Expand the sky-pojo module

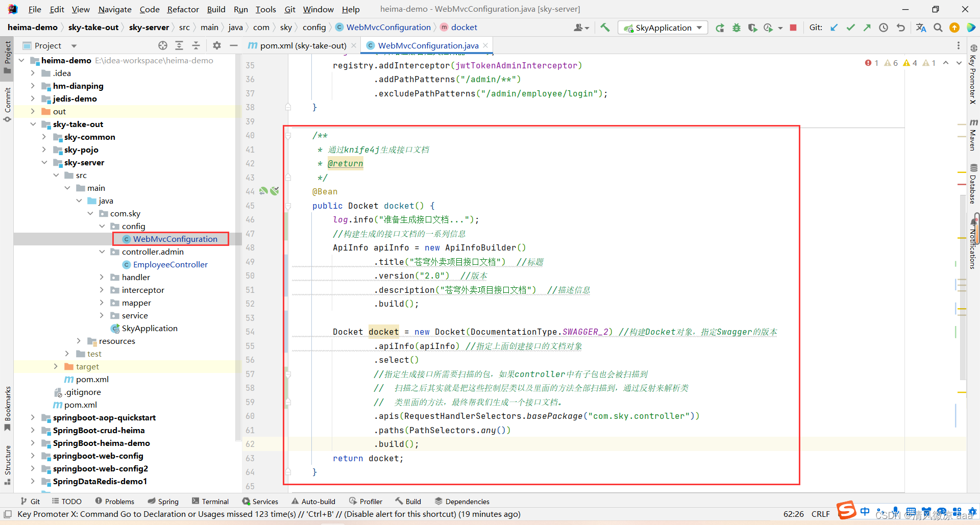pyautogui.click(x=44, y=149)
